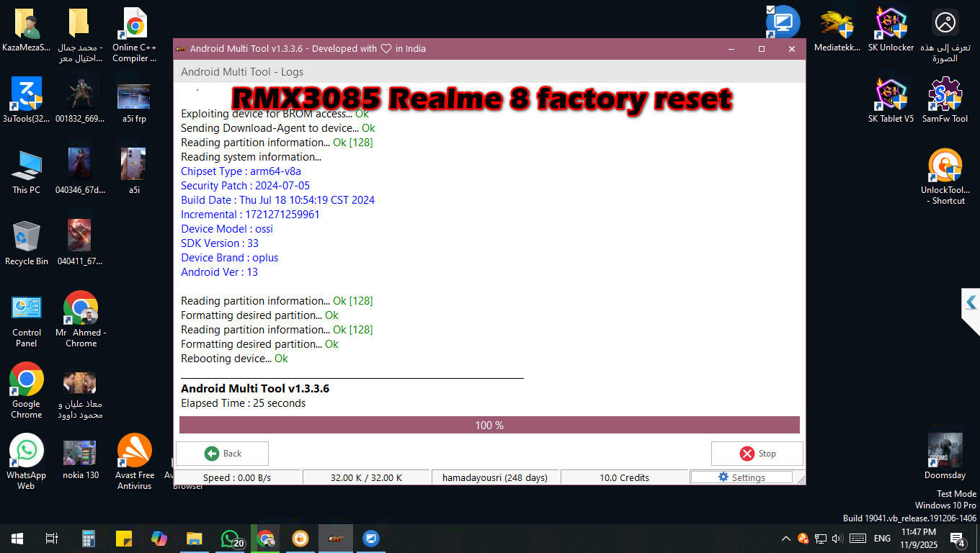Select the Android Ver : 13 line
The height and width of the screenshot is (553, 980).
tap(219, 272)
